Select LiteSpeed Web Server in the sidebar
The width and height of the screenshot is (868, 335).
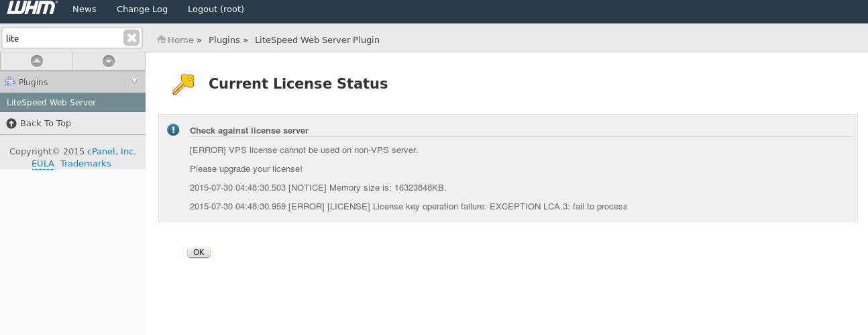[x=72, y=103]
